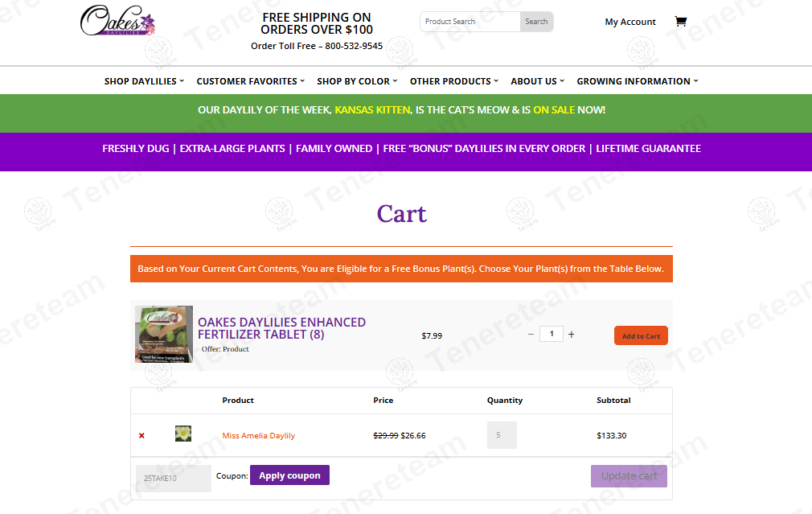
Task: Open My Account page
Action: coord(630,22)
